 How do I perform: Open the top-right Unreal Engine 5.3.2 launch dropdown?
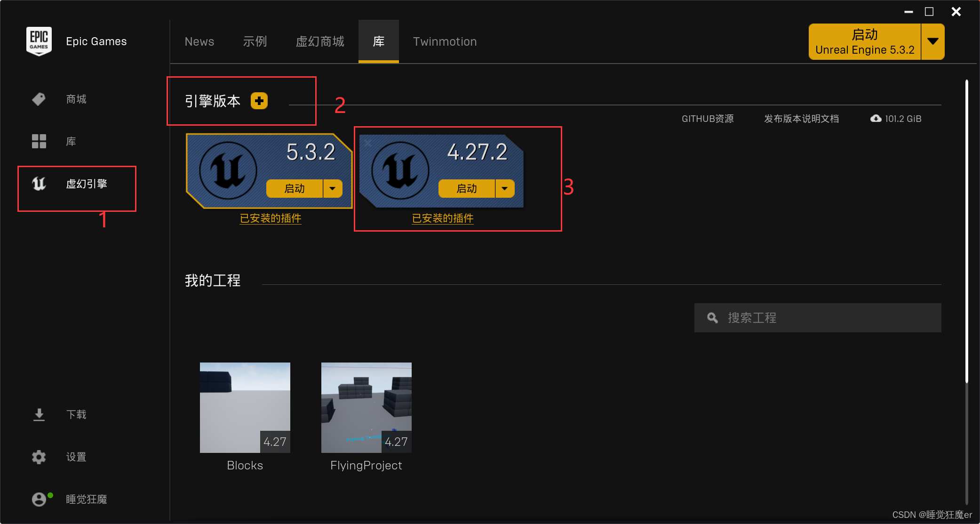coord(933,41)
